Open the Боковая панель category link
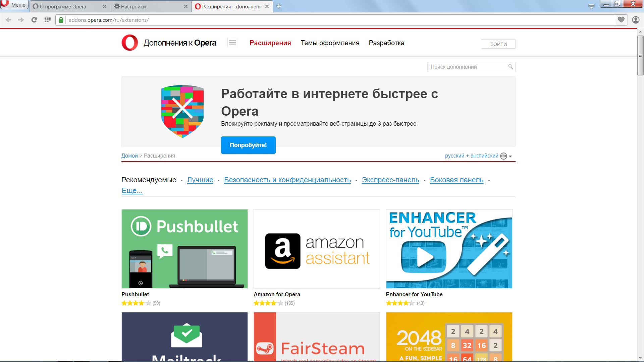Image resolution: width=644 pixels, height=362 pixels. click(457, 180)
